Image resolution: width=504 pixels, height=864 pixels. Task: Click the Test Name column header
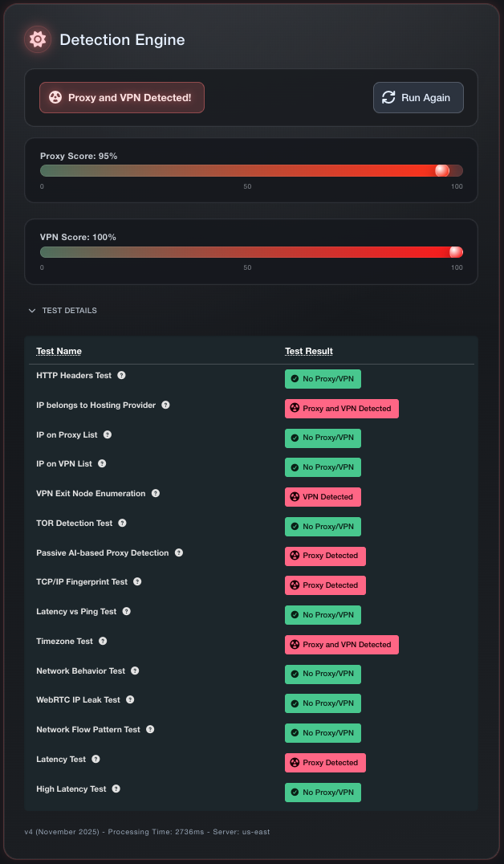(59, 351)
